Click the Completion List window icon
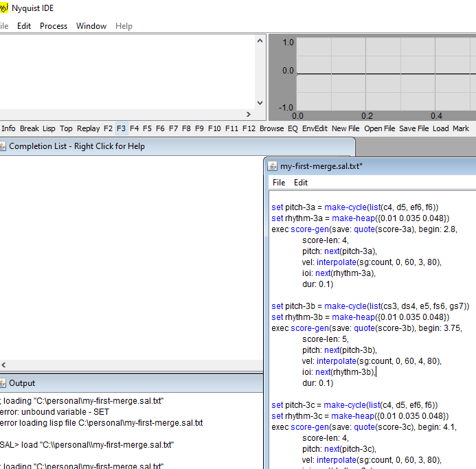 coord(3,146)
